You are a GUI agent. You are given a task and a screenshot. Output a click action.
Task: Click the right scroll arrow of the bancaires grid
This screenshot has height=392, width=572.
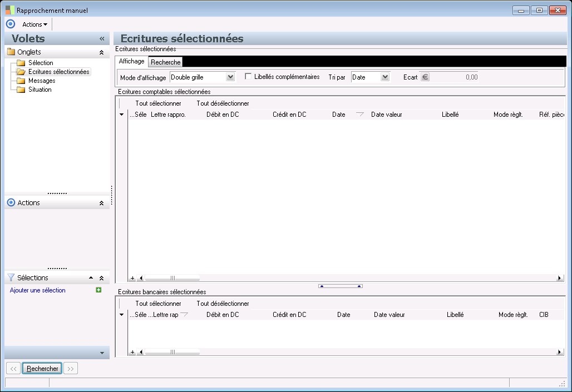click(x=559, y=353)
